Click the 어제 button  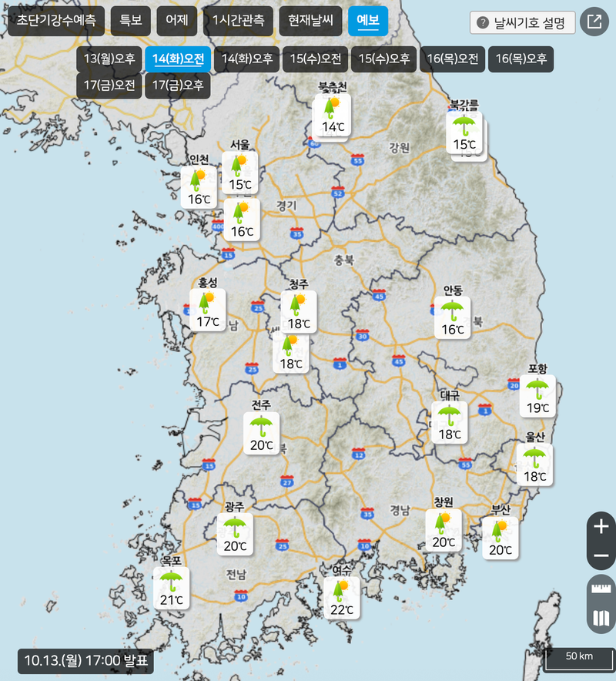[176, 21]
